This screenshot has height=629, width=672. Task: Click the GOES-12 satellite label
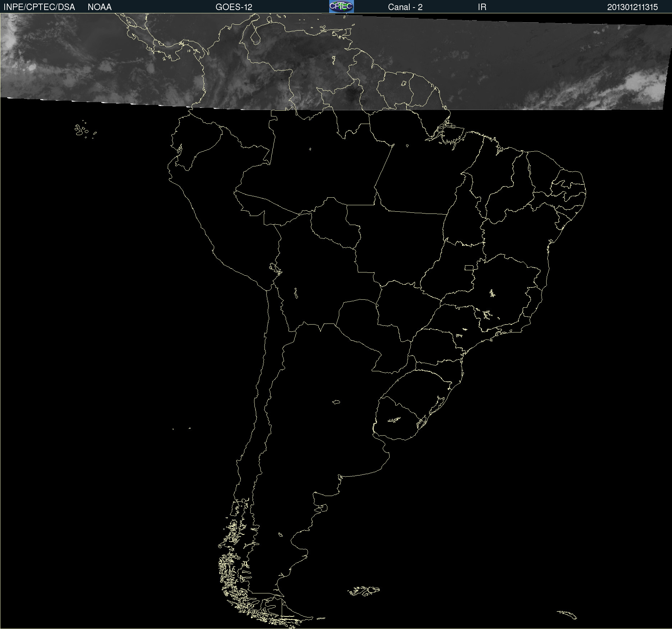[234, 7]
